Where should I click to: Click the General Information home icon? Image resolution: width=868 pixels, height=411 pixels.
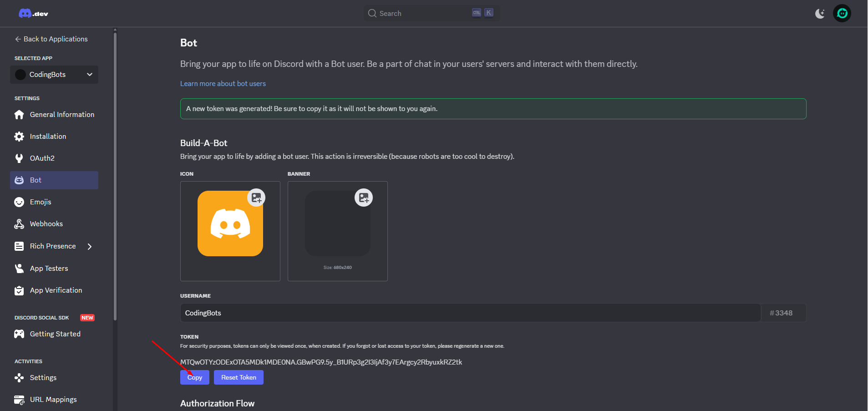click(x=19, y=115)
